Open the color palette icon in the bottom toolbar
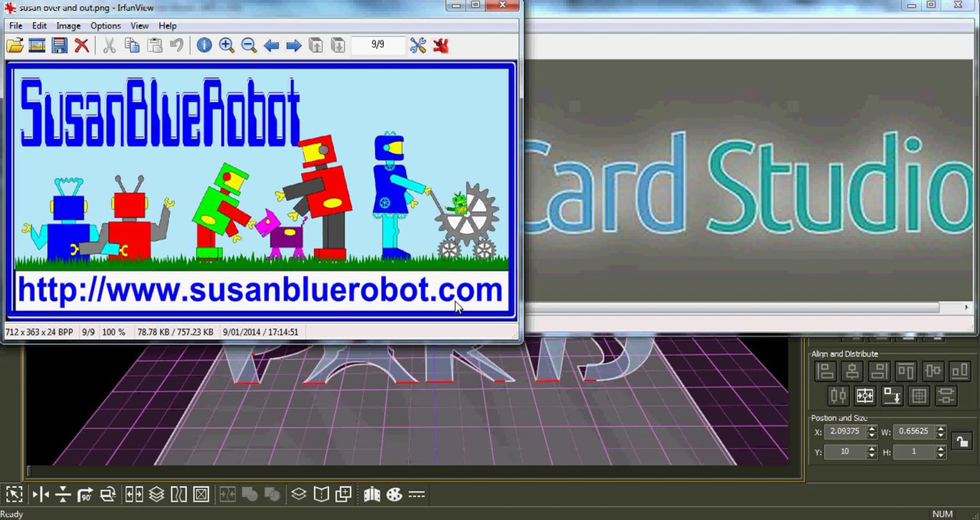The image size is (980, 520). tap(394, 495)
